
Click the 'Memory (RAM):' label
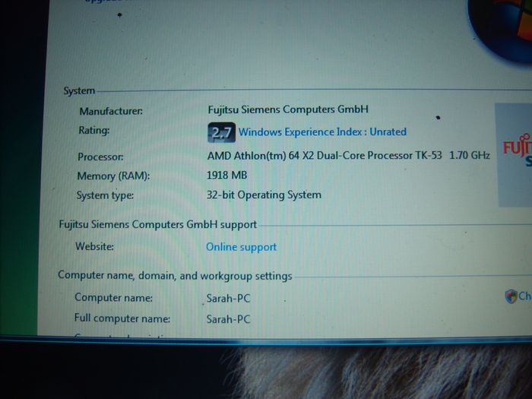pyautogui.click(x=113, y=176)
